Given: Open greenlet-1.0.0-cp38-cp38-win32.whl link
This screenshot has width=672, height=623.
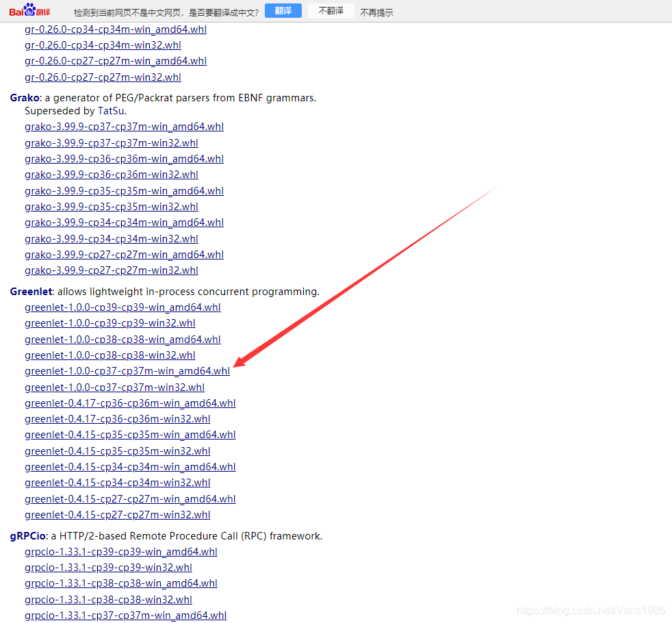Looking at the screenshot, I should coord(110,356).
